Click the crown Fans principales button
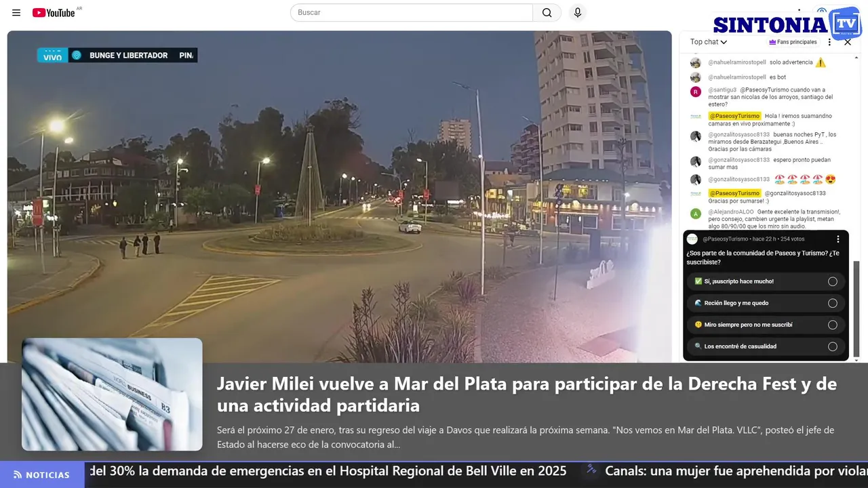Viewport: 868px width, 488px height. coord(793,42)
